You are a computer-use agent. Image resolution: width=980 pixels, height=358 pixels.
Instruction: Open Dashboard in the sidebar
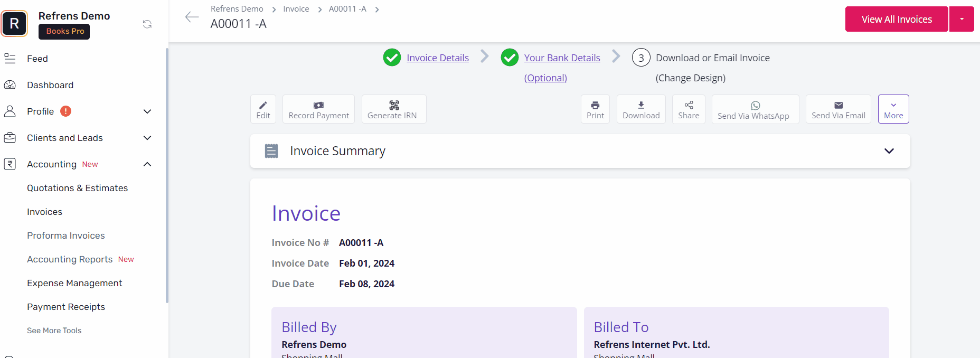click(50, 85)
